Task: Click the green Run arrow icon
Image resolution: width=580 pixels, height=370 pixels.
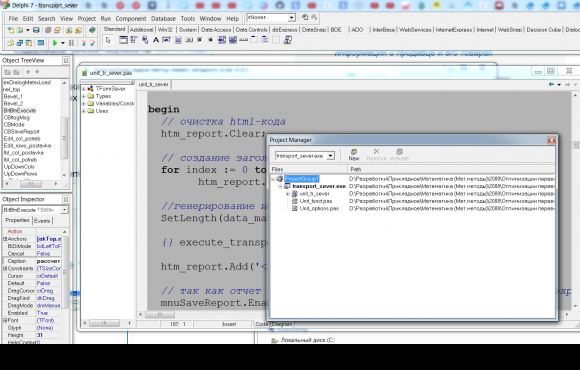Action: 55,43
